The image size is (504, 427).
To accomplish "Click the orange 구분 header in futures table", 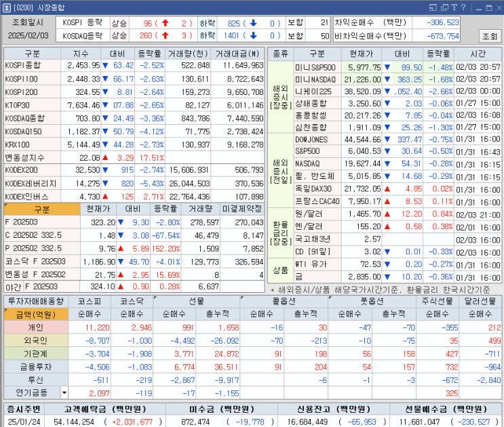I will 42,209.
